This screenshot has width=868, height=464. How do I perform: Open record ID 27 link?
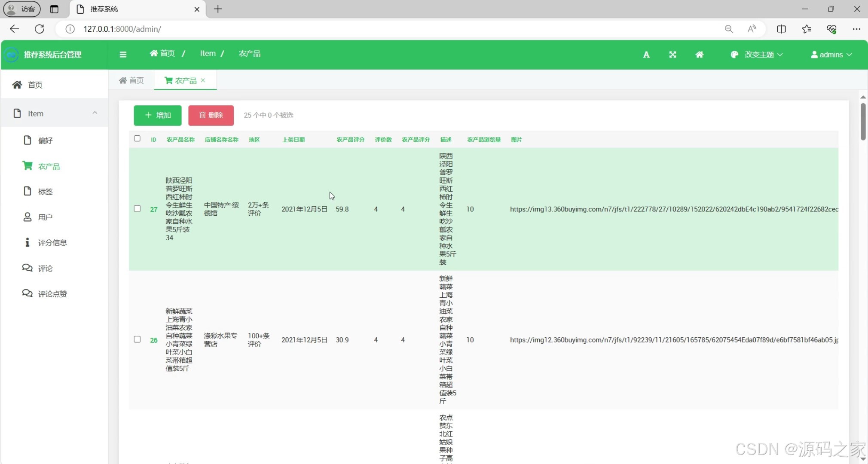pos(154,210)
